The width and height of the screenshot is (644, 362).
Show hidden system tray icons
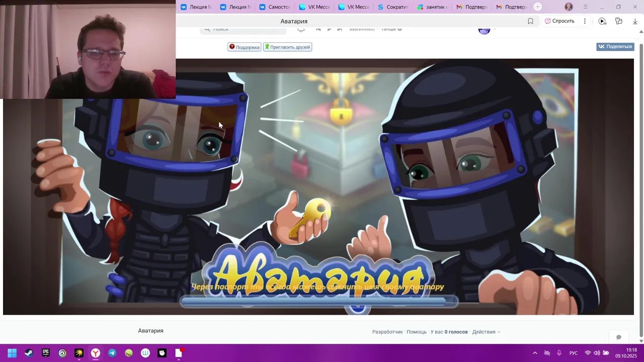tap(535, 353)
